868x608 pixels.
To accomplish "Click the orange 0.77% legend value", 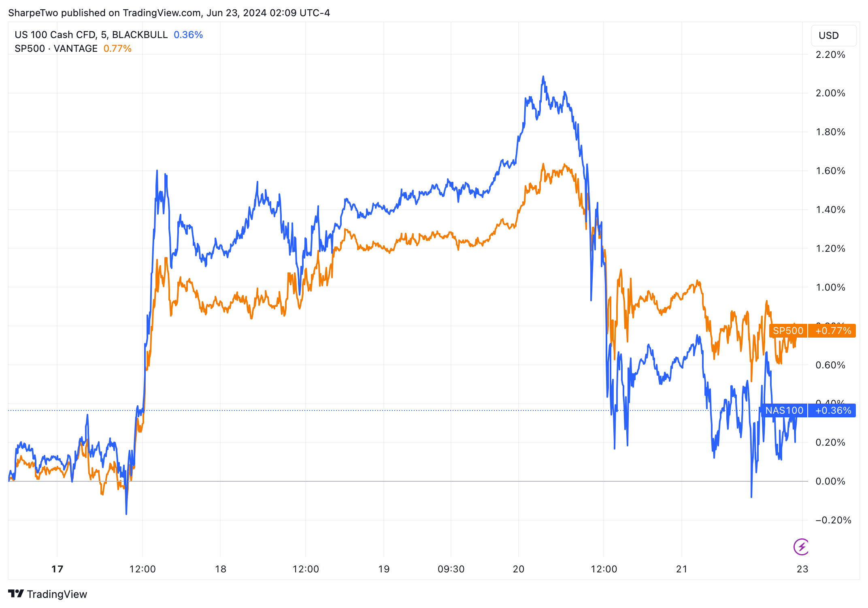I will point(117,49).
